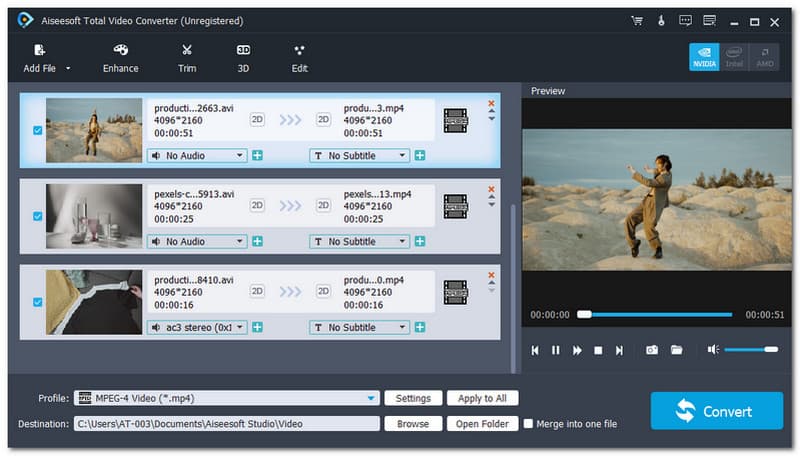
Task: Click the Enhance palette icon
Action: (121, 50)
